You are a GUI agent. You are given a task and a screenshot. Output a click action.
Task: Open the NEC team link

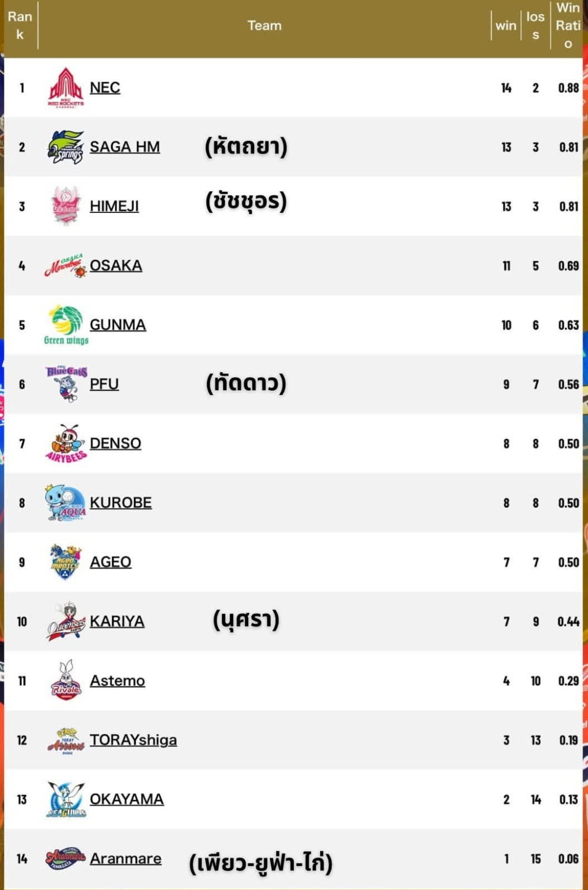(105, 88)
